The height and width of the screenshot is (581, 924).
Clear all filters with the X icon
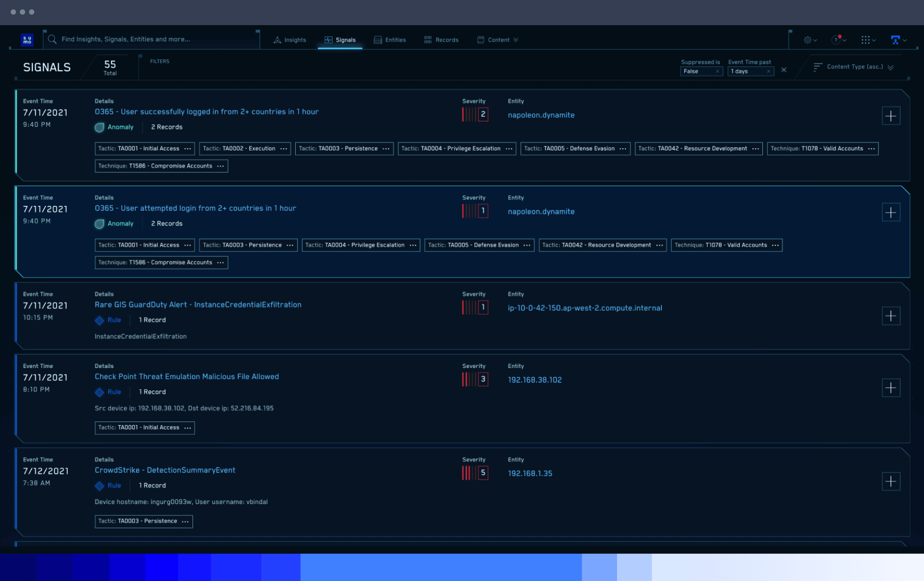pyautogui.click(x=784, y=70)
